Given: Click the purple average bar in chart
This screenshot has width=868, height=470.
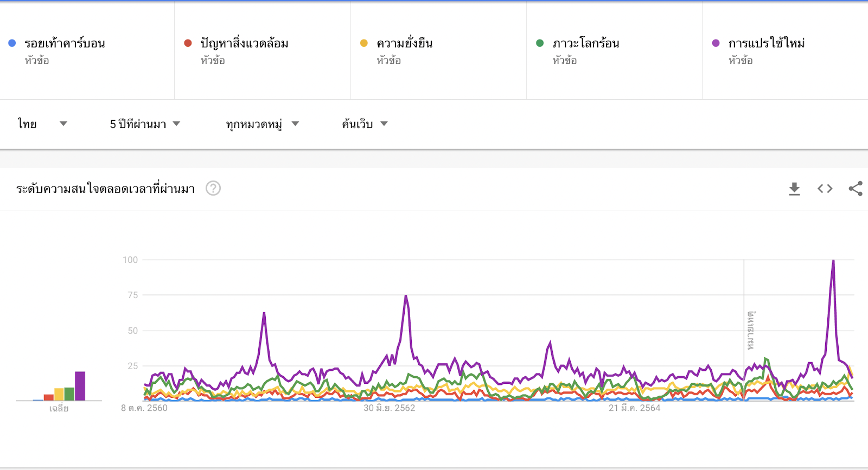Looking at the screenshot, I should tap(80, 386).
